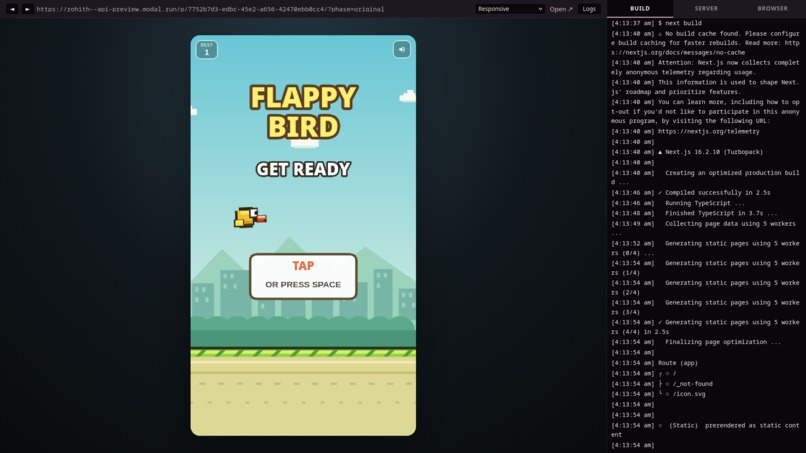Click the forward navigation arrow button
This screenshot has height=453, width=806.
(x=27, y=9)
